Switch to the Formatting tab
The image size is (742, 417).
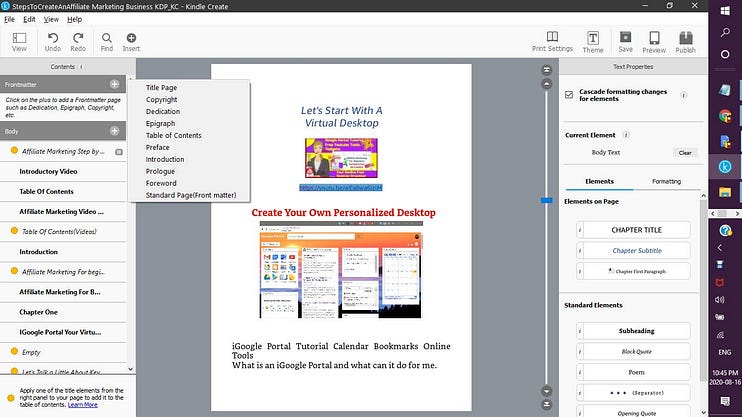[x=666, y=181]
